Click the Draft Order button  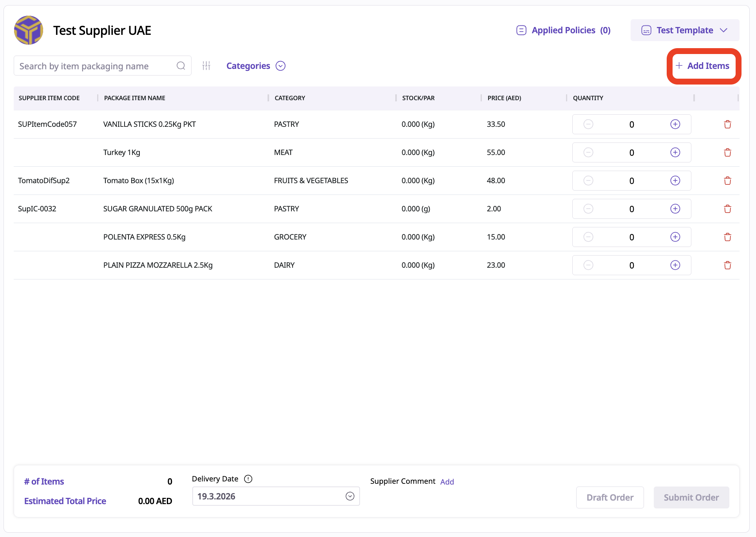[x=610, y=497]
